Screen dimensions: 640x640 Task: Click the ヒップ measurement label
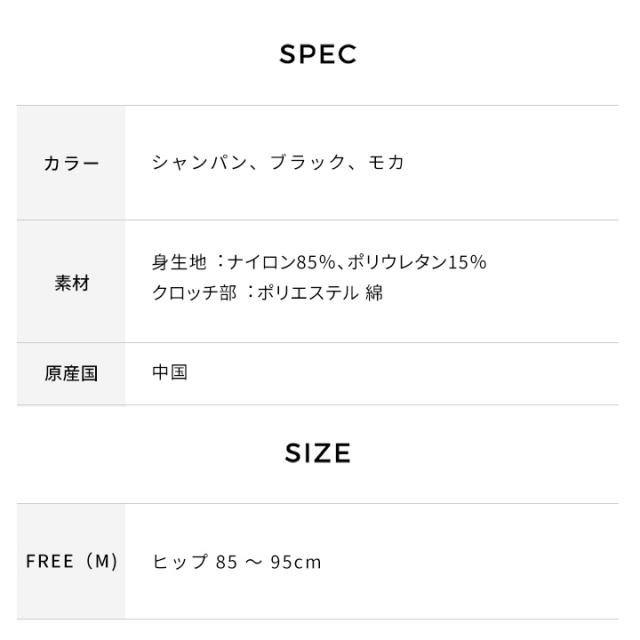point(180,562)
